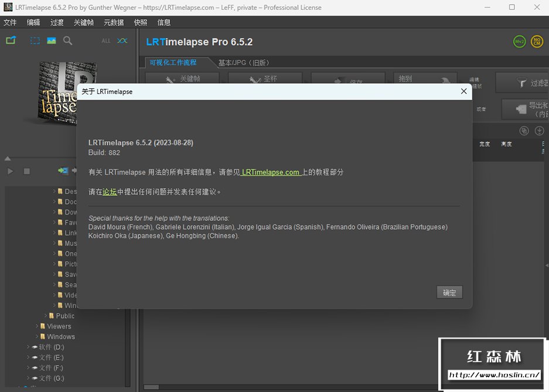Expand the 软件 (D:) drive
The width and height of the screenshot is (549, 392).
(x=28, y=347)
